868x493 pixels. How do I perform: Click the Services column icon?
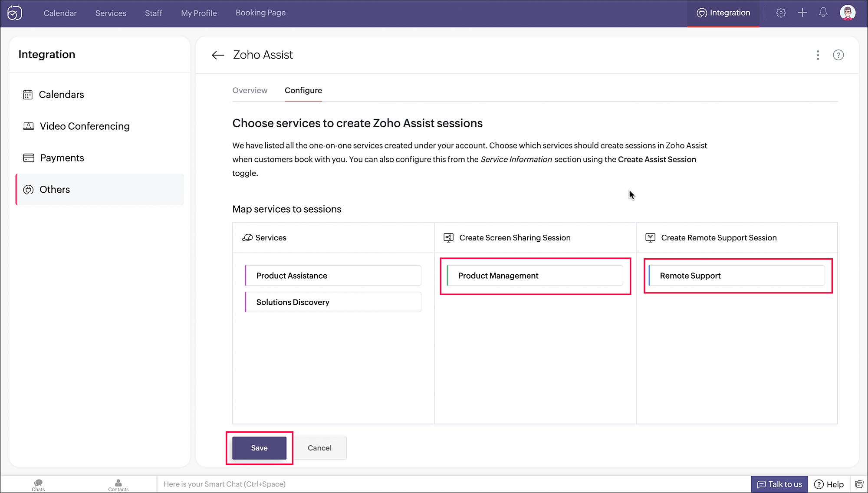pos(247,238)
